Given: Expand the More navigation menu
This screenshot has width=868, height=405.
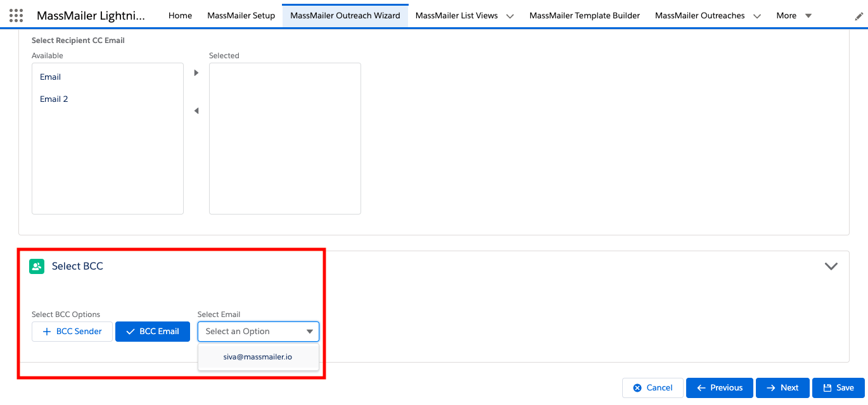Looking at the screenshot, I should point(794,15).
